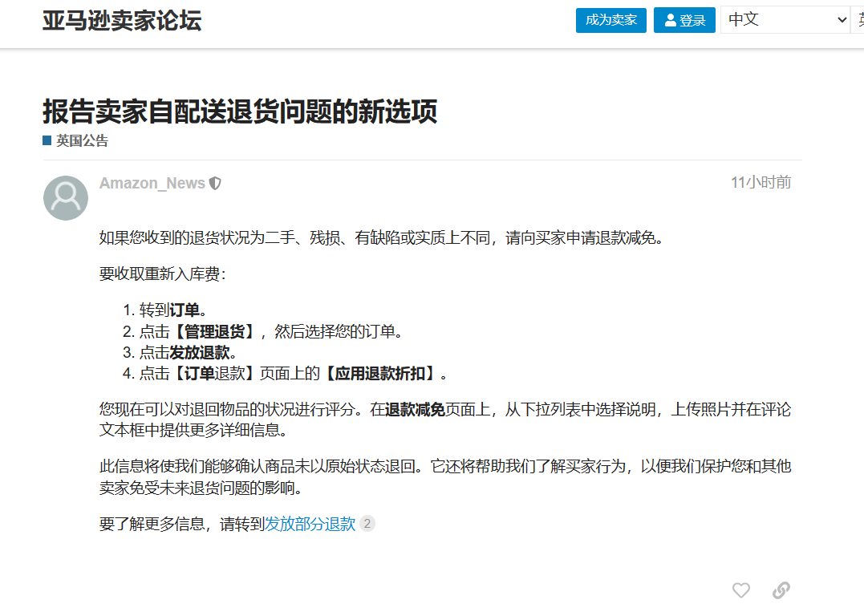Viewport: 864px width, 616px height.
Task: Click the blue square icon beside 英国公告
Action: [47, 140]
